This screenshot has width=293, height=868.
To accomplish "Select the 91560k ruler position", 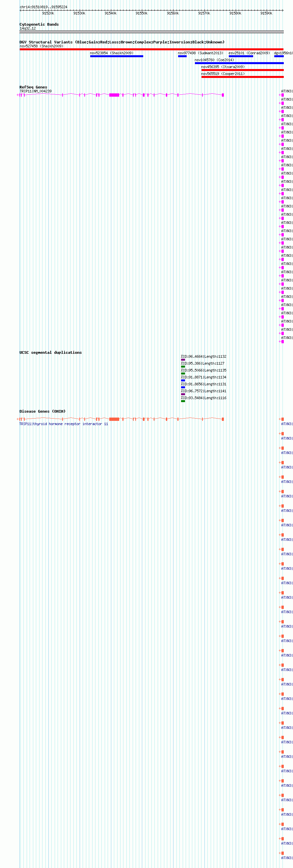I will click(173, 13).
